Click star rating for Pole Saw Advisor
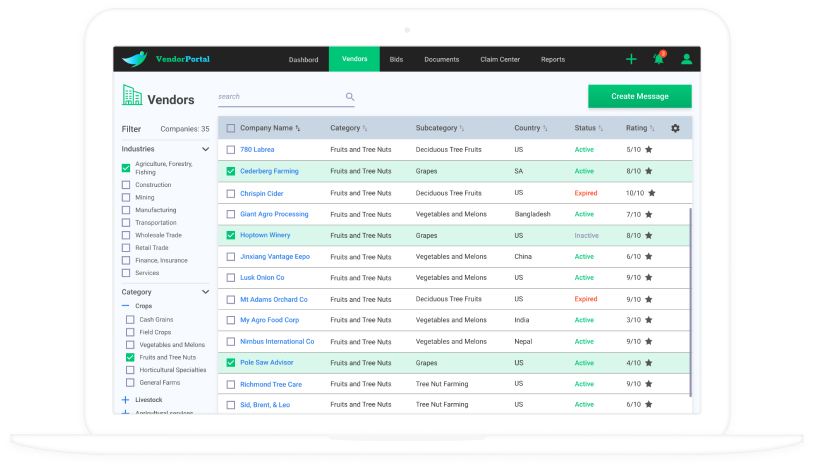Viewport: 814px width, 468px height. point(648,363)
